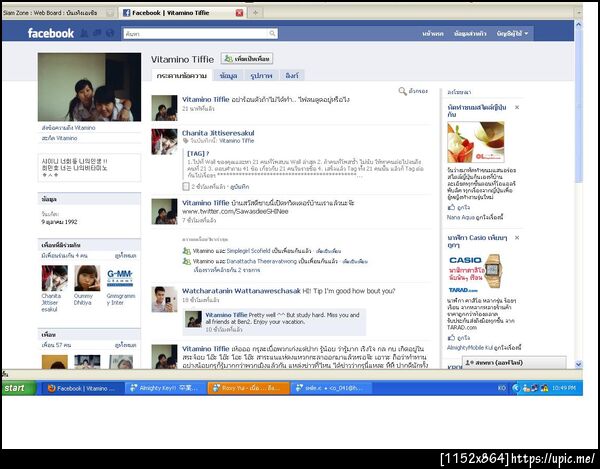The width and height of the screenshot is (600, 469).
Task: Click Chanita Jittiseresakul's post avatar thumbnail
Action: (164, 142)
